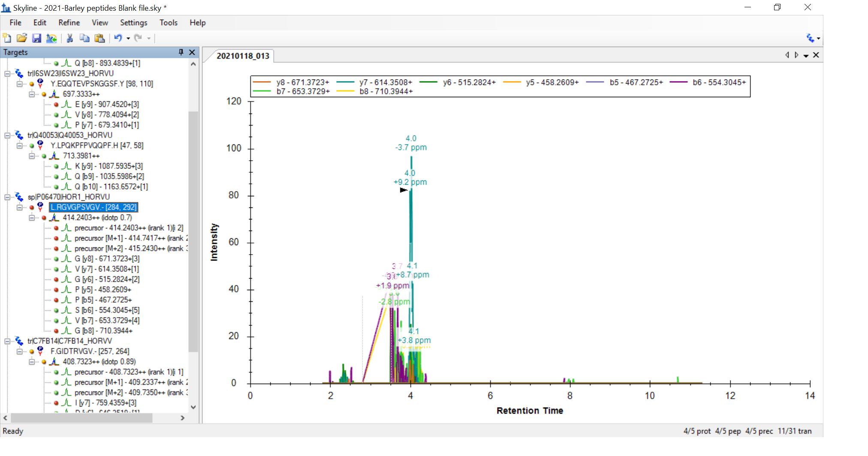
Task: Select the 20210118_013 chromatogram tab
Action: coord(243,56)
